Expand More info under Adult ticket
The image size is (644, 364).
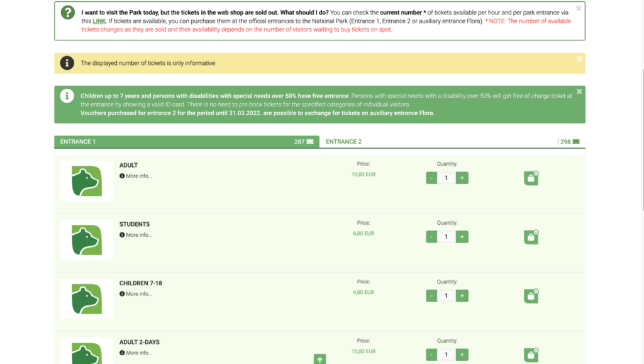(x=138, y=176)
